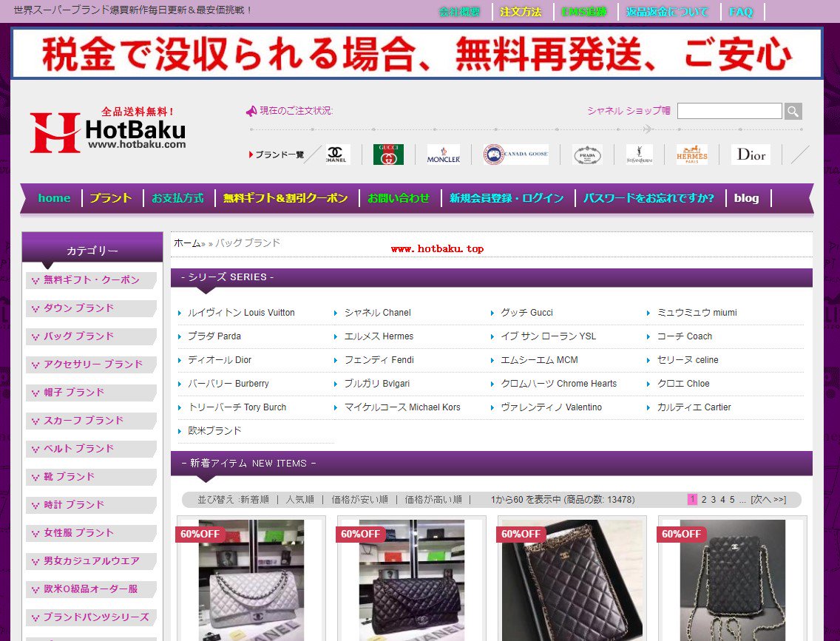Open ルイヴィトン Louis Vuitton series
This screenshot has height=641, width=840.
pyautogui.click(x=241, y=313)
